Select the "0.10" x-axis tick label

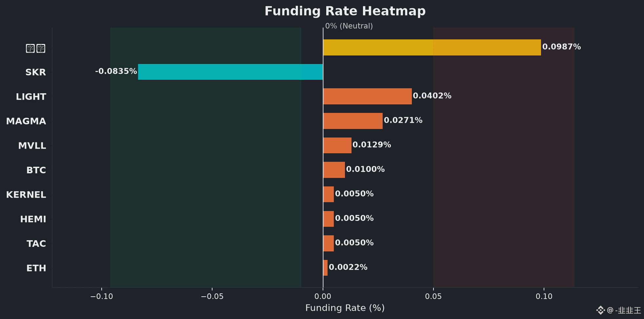544,296
